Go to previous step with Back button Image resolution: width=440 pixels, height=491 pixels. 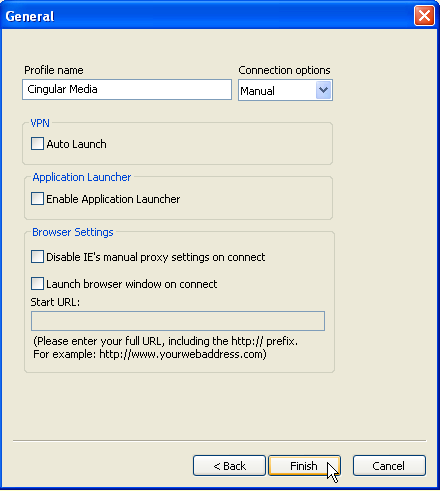click(x=229, y=465)
